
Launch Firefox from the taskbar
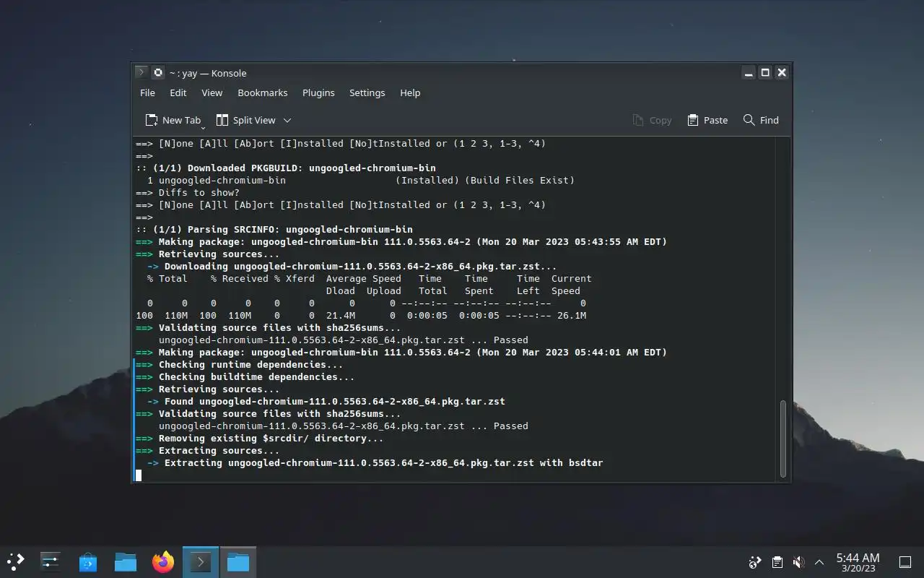(163, 561)
